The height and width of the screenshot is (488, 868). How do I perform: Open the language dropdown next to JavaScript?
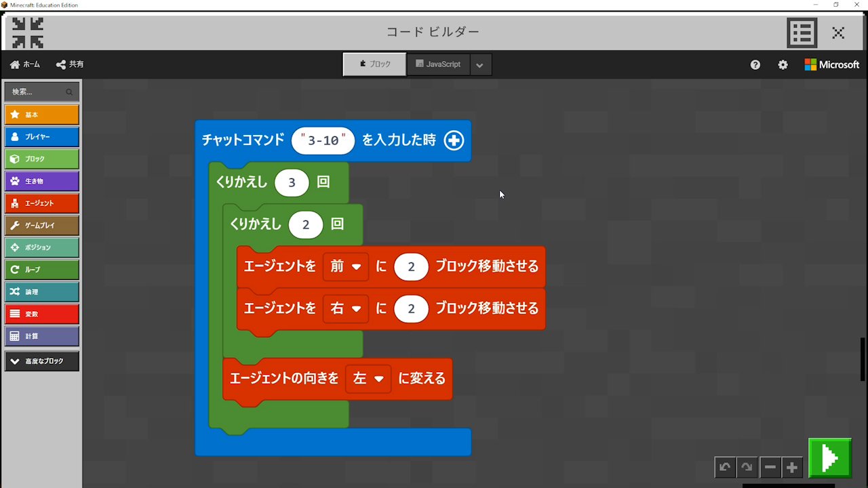coord(480,65)
